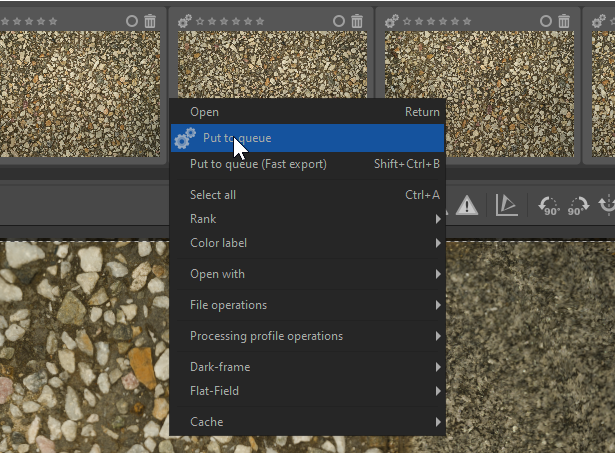Expand the Cache submenu

pyautogui.click(x=308, y=422)
